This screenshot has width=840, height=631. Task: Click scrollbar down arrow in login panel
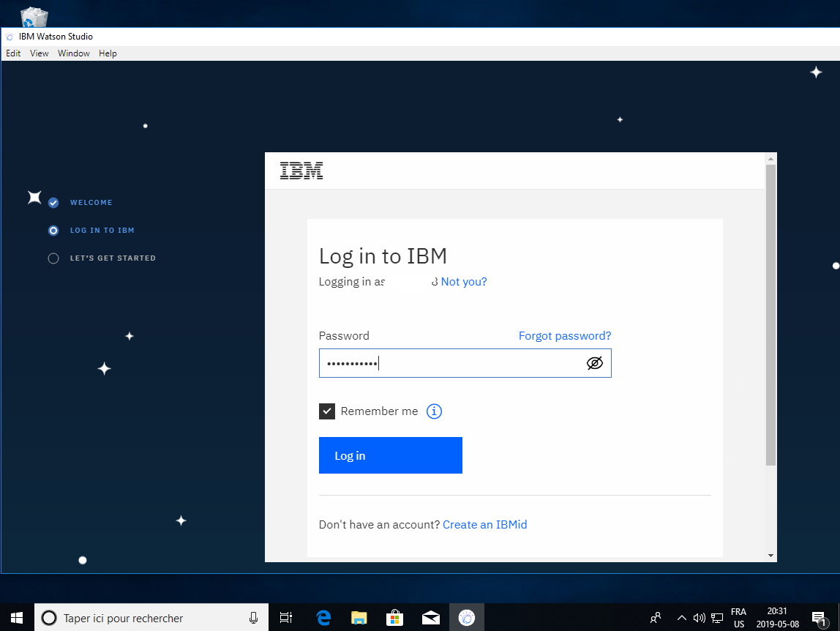[x=770, y=556]
